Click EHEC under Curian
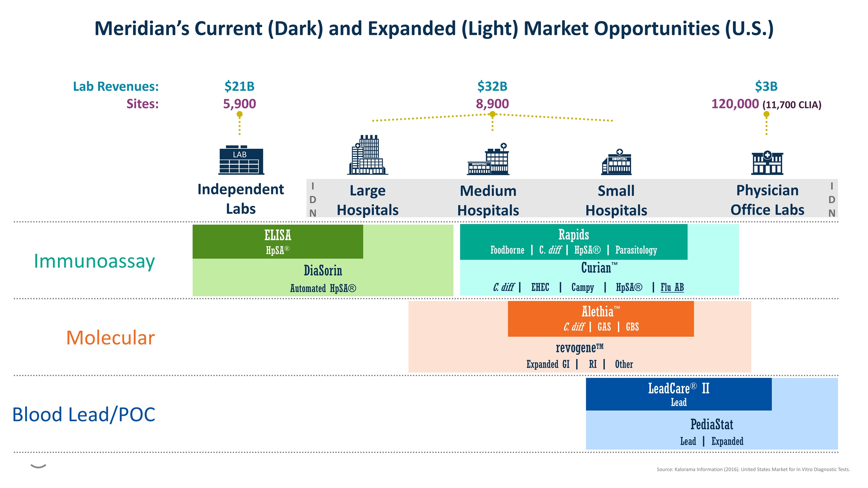The width and height of the screenshot is (868, 488). coord(540,287)
